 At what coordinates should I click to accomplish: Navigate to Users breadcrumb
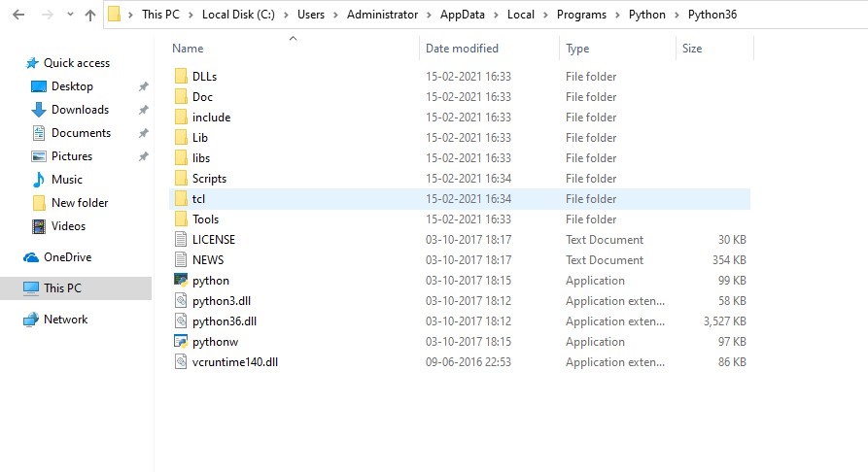pyautogui.click(x=310, y=15)
